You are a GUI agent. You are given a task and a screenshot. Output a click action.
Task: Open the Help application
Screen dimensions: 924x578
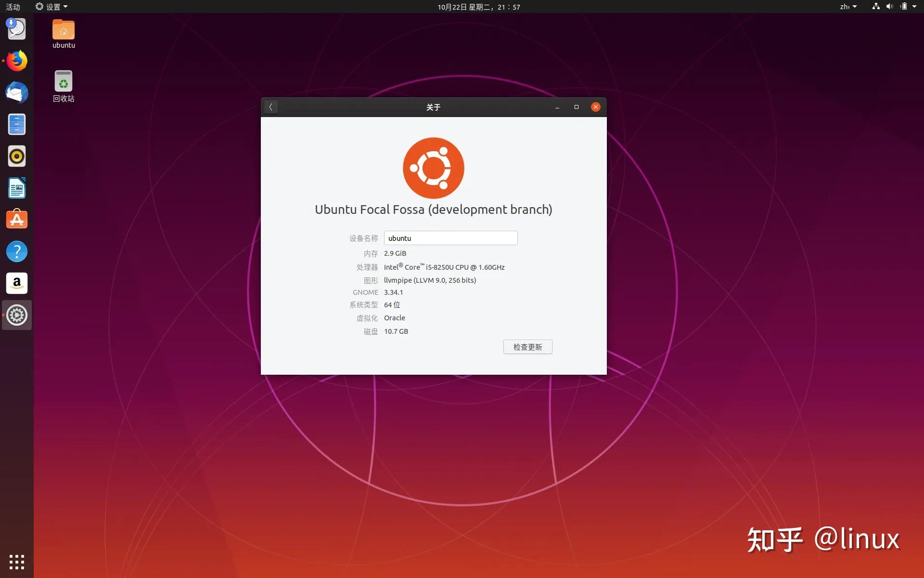(x=16, y=251)
